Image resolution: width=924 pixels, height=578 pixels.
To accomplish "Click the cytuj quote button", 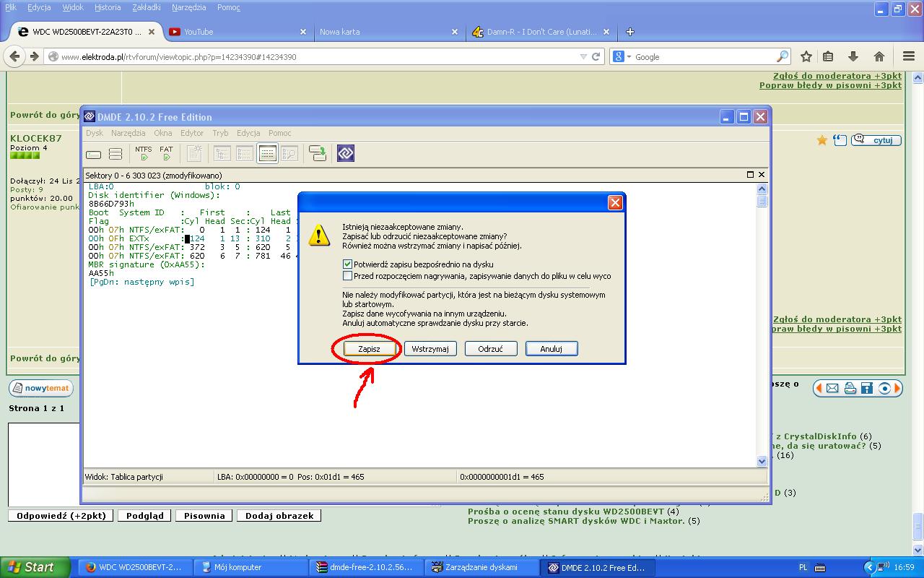I will (x=876, y=140).
